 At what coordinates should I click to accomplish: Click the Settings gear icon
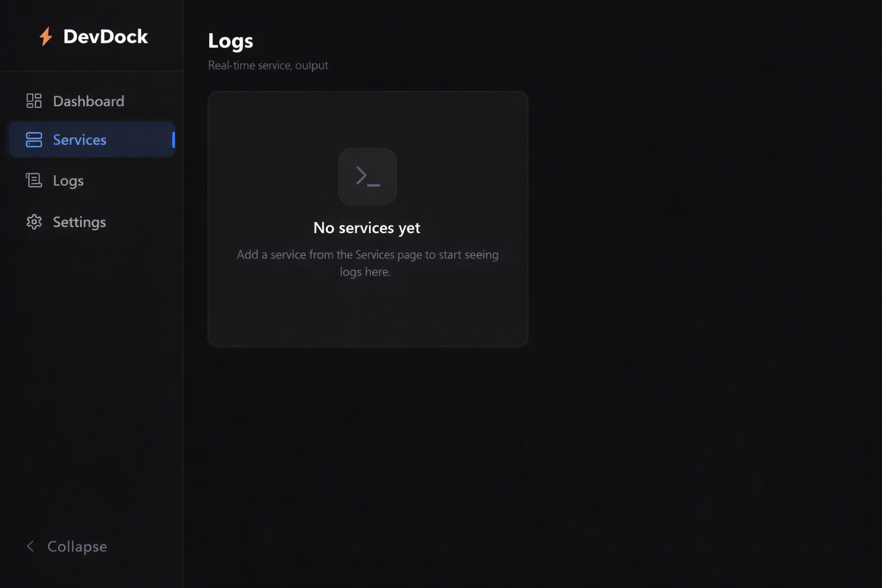[34, 222]
